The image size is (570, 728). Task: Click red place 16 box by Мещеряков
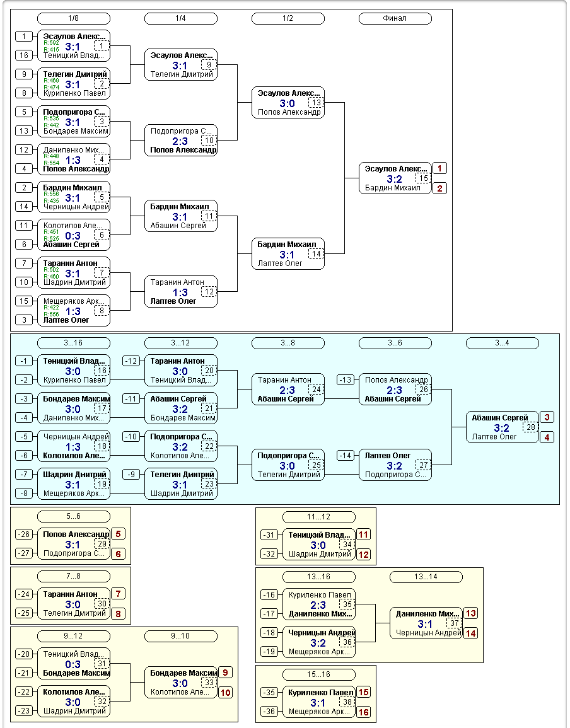pos(363,712)
